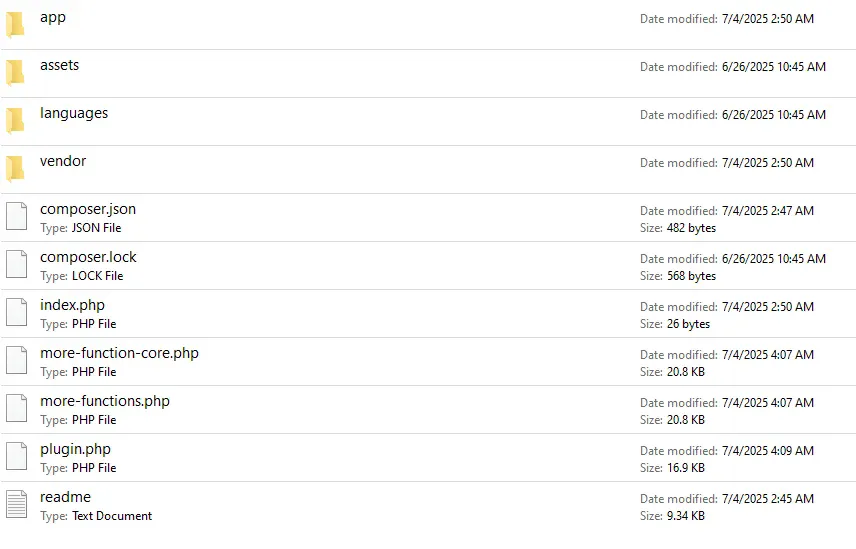Click the index.php file icon

click(16, 313)
